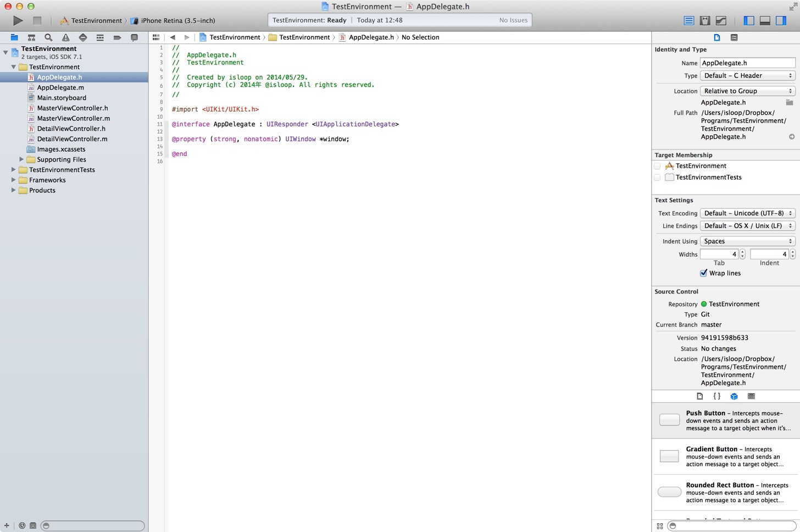Image resolution: width=800 pixels, height=532 pixels.
Task: Open the Line Endings dropdown
Action: coord(748,226)
